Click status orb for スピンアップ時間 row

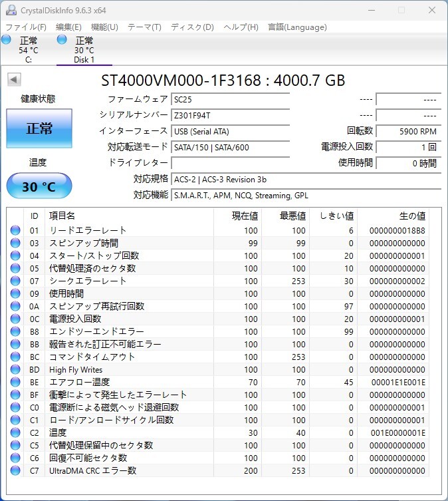click(15, 243)
